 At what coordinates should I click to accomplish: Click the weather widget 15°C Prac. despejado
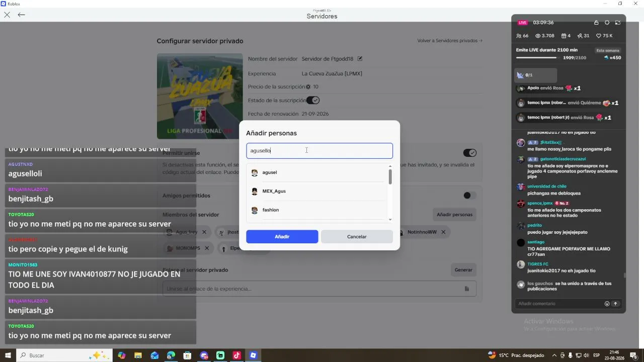pyautogui.click(x=516, y=355)
